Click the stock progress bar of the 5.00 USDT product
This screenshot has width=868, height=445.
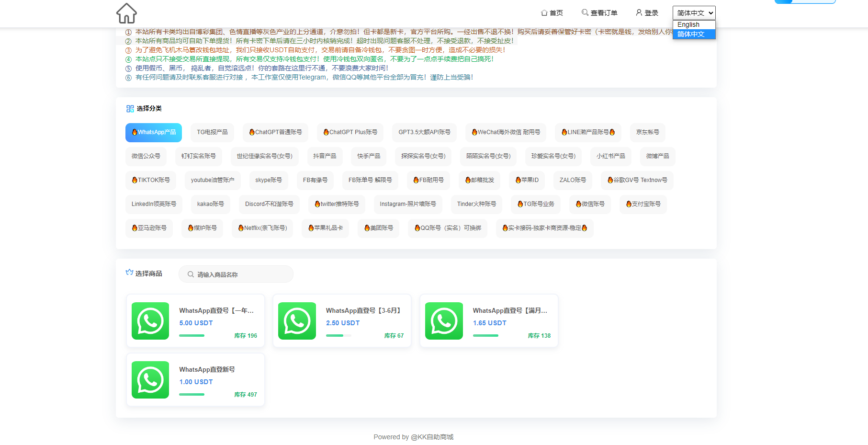coord(192,336)
